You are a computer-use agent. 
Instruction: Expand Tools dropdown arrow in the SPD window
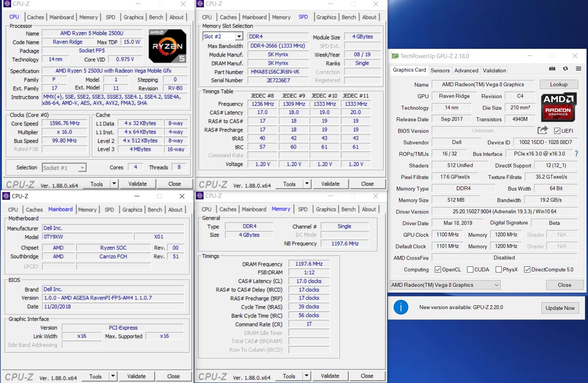pos(307,184)
